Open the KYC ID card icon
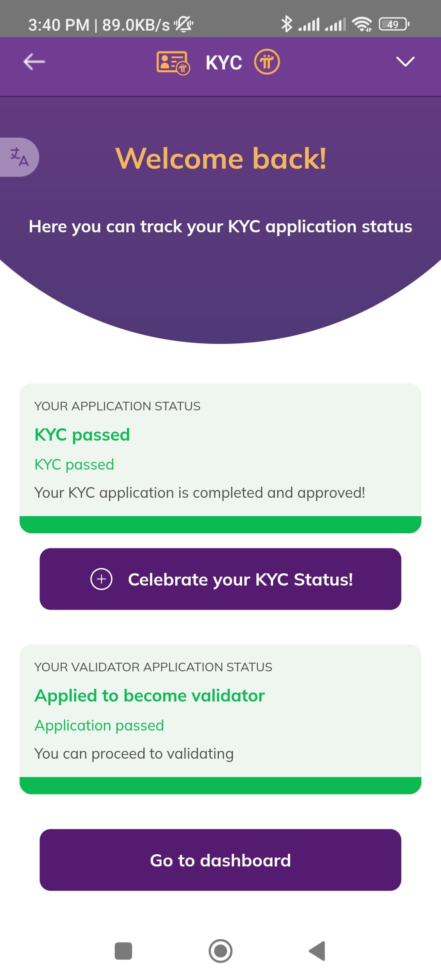 point(173,63)
